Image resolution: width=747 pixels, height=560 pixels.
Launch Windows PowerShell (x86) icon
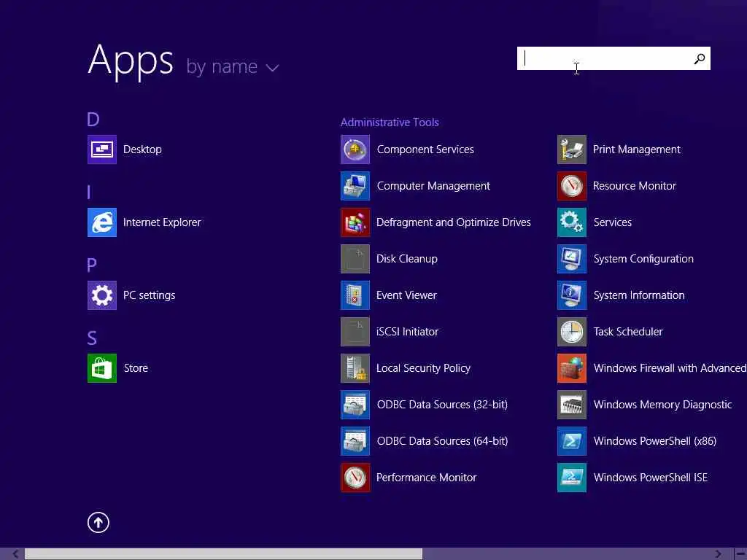[x=572, y=441]
